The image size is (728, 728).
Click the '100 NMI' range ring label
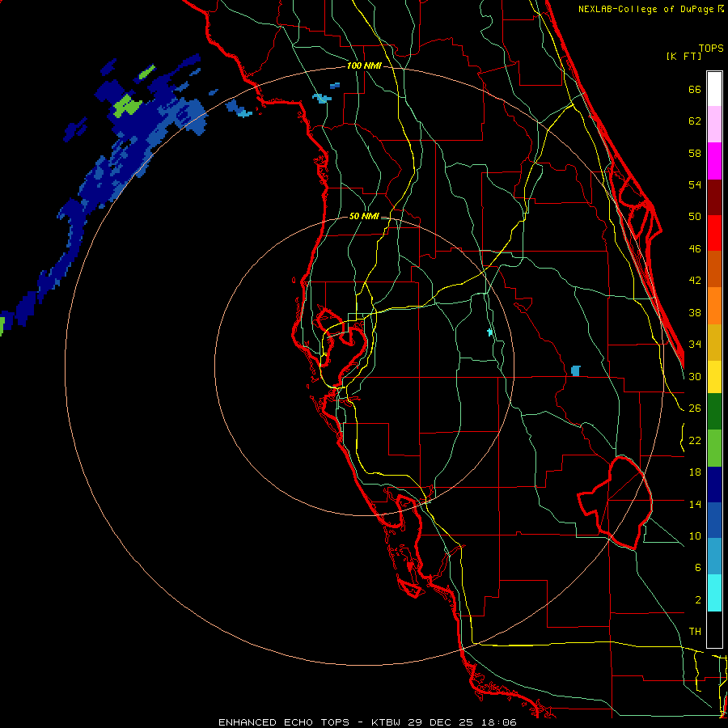coord(364,66)
